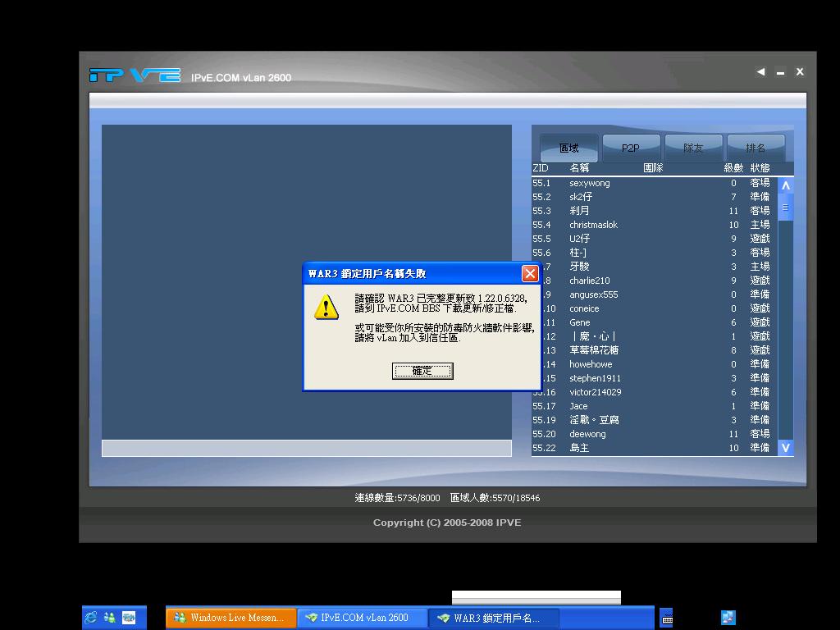Switch to the 區域 tab
The width and height of the screenshot is (840, 630).
pos(569,148)
